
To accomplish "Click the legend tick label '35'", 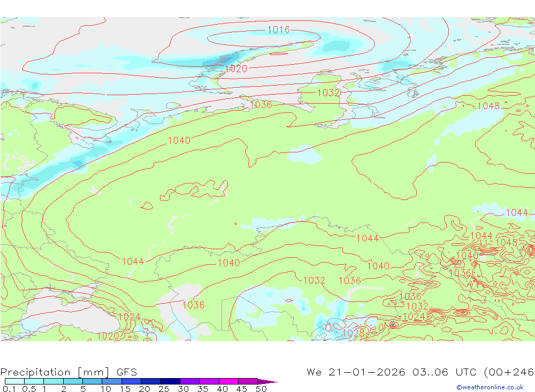I will point(203,389).
